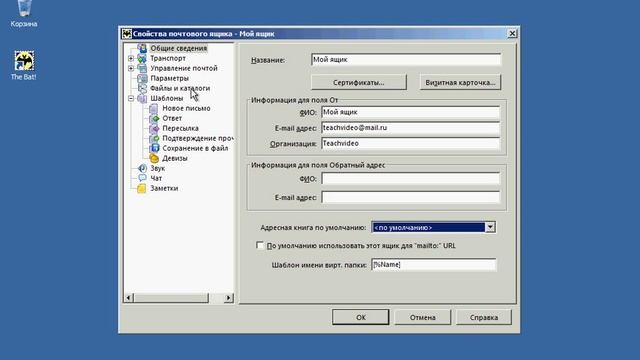Open Управление почтой section label
This screenshot has height=360, width=640.
(x=184, y=68)
